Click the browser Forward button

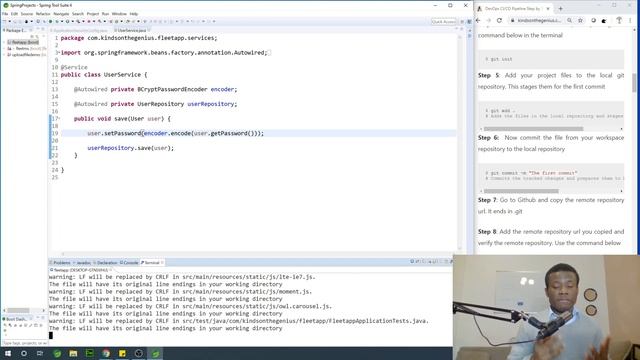tap(489, 20)
